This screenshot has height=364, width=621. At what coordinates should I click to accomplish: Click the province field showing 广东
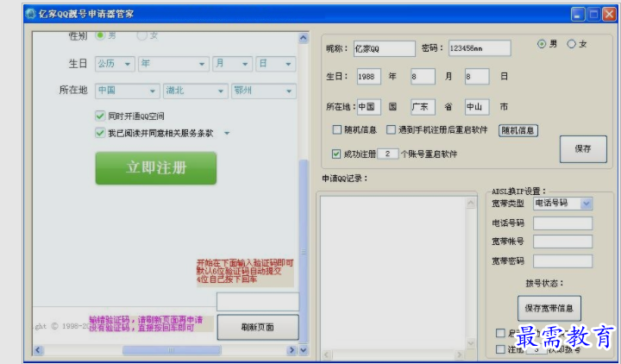[x=423, y=107]
